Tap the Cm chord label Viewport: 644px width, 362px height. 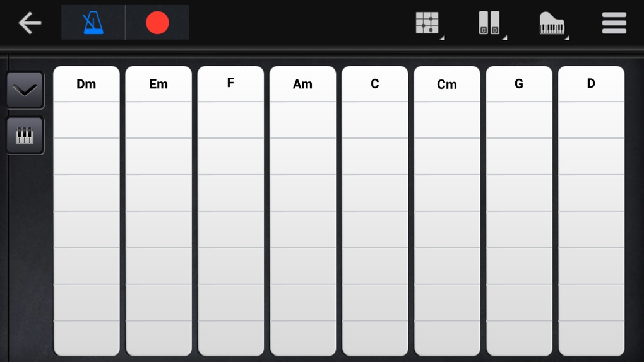tap(447, 85)
